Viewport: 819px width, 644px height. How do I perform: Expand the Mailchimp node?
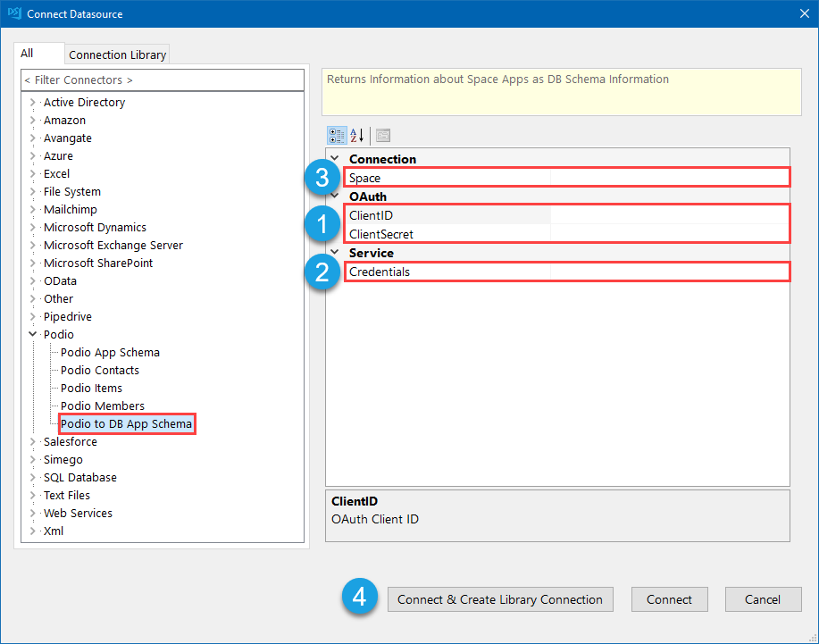coord(33,209)
